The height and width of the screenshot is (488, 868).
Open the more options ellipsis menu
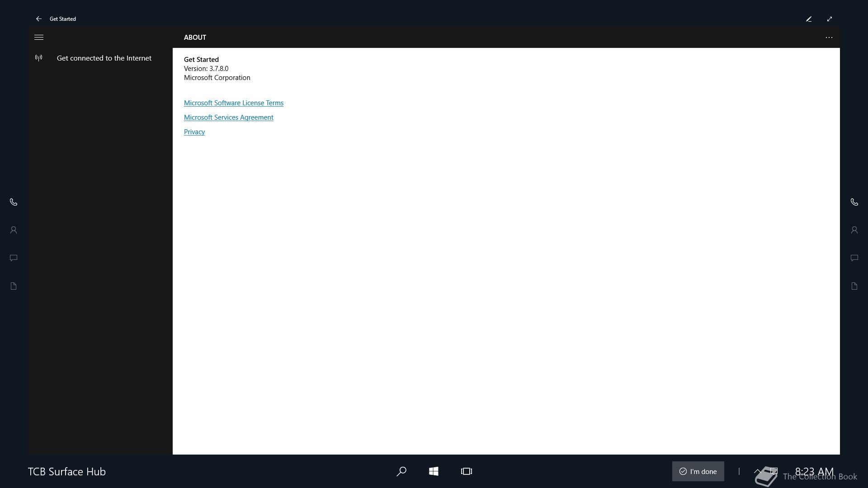pos(829,38)
